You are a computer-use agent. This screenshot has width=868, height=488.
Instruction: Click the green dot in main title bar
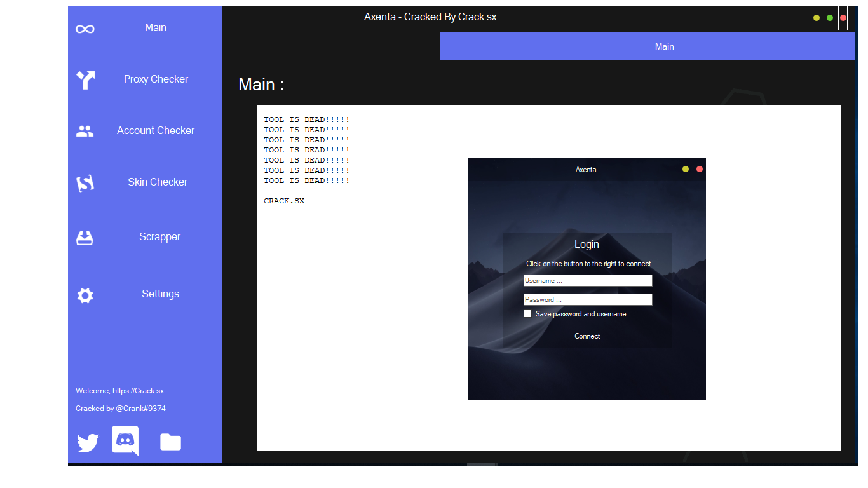[x=830, y=18]
